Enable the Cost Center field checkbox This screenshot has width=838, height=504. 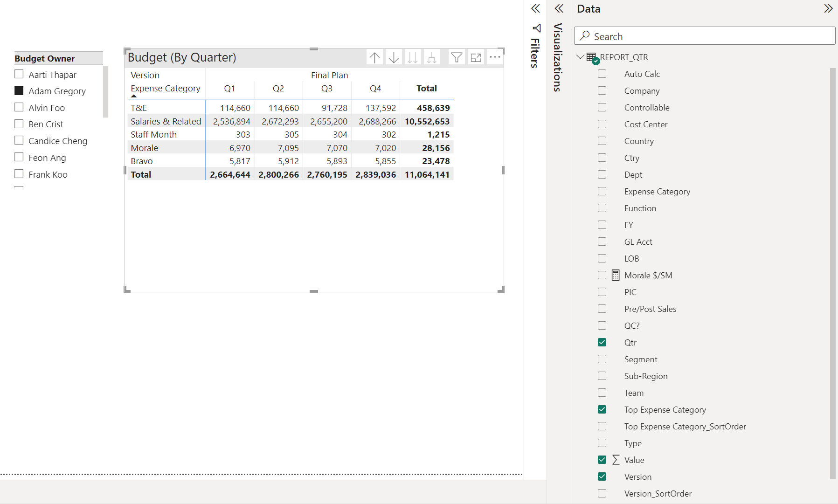click(602, 124)
